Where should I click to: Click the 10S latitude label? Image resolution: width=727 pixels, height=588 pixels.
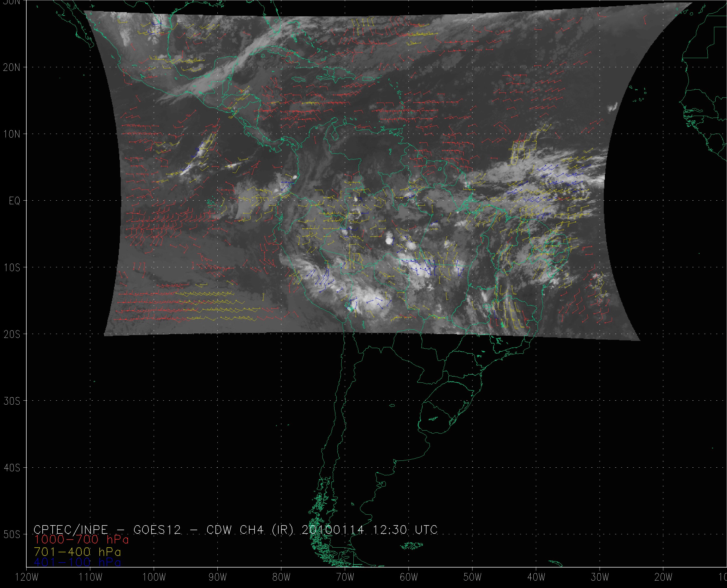pos(12,268)
